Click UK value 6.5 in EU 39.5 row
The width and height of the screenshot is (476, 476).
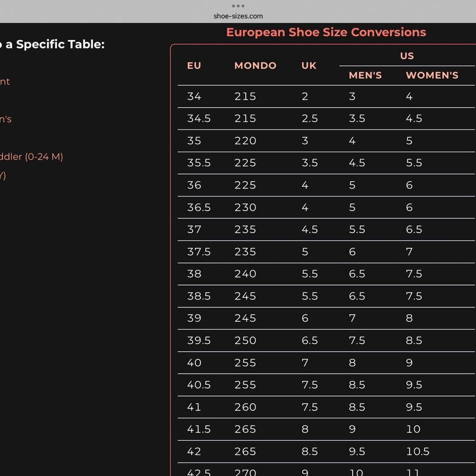point(310,340)
